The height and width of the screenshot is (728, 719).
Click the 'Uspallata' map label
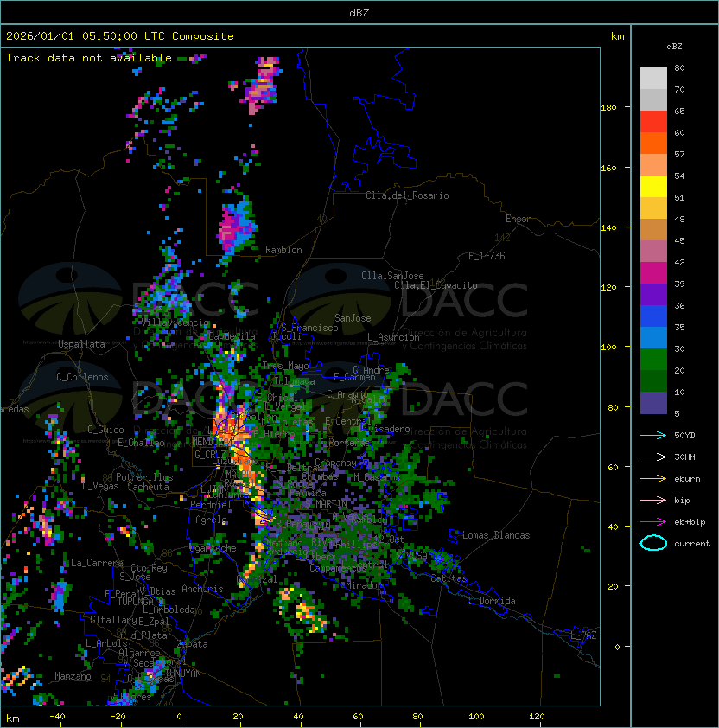pyautogui.click(x=82, y=344)
